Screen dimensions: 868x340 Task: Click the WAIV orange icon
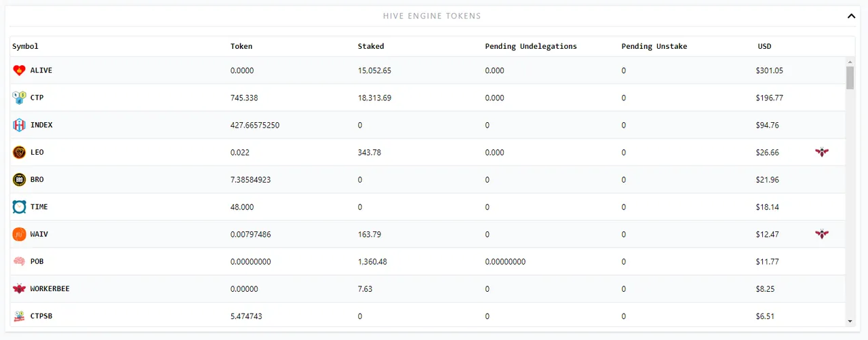point(19,234)
